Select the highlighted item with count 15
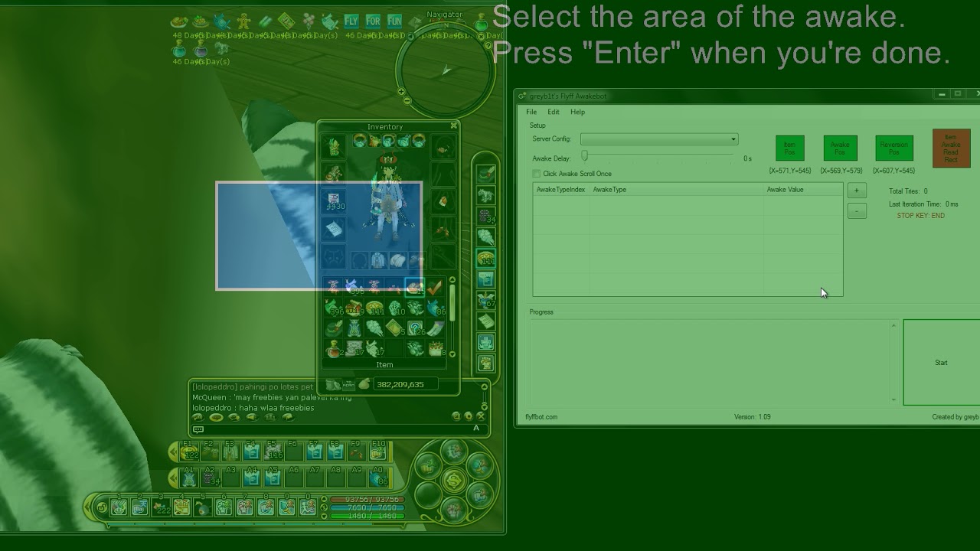This screenshot has height=551, width=980. (414, 288)
